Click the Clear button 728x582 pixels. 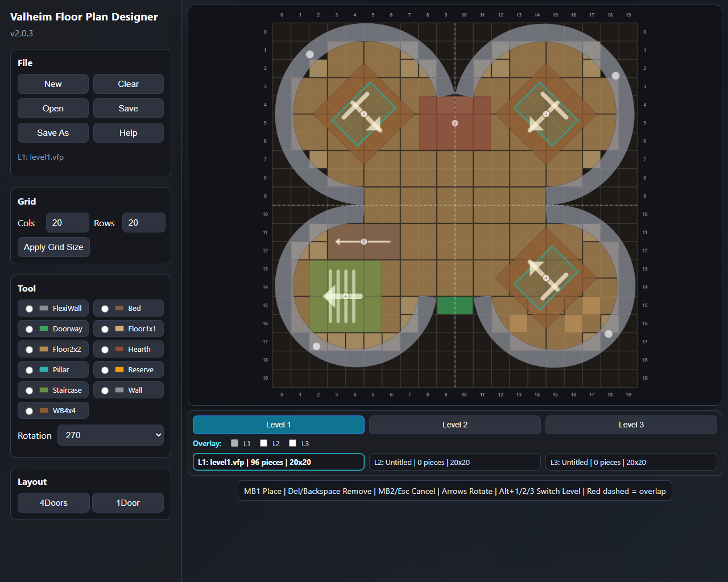[x=129, y=84]
